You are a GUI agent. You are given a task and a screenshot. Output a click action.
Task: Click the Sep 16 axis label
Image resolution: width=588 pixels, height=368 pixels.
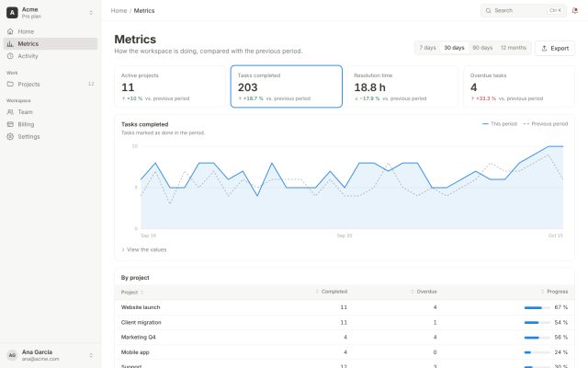click(149, 236)
